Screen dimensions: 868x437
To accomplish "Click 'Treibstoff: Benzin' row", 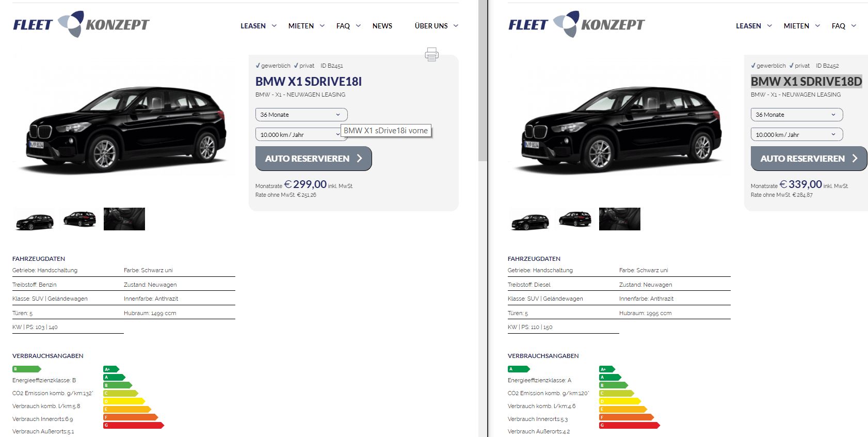I will pyautogui.click(x=35, y=285).
